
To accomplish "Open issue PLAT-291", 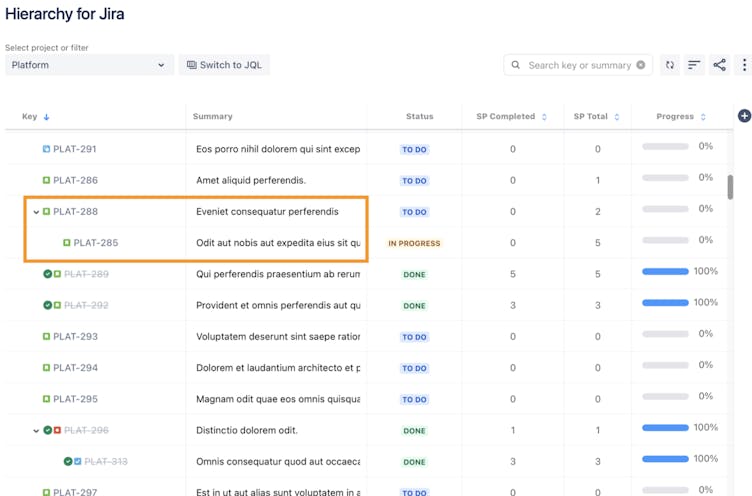I will click(x=75, y=149).
